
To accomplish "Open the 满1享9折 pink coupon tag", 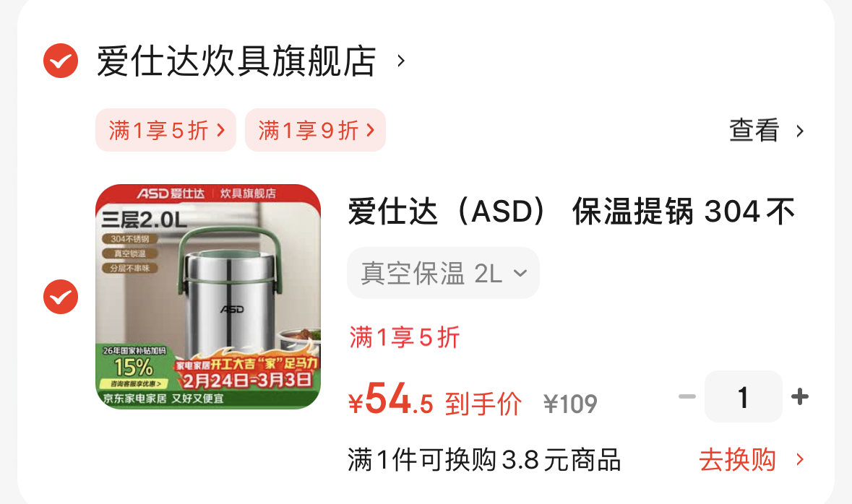I will pyautogui.click(x=315, y=131).
